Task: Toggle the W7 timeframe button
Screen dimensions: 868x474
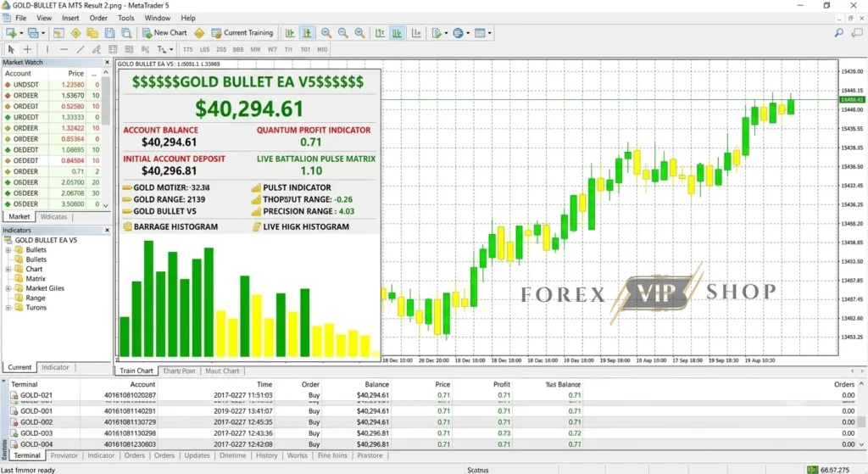Action: tap(272, 49)
